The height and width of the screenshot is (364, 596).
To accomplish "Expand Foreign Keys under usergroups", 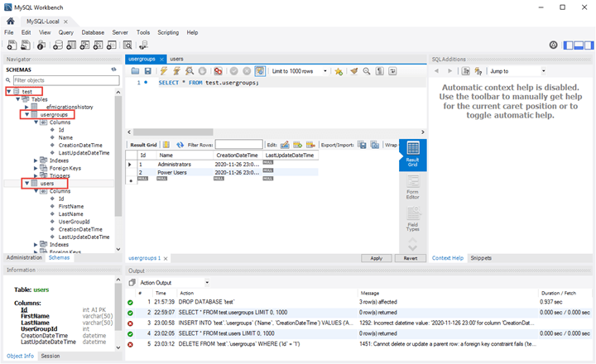I will coord(36,168).
